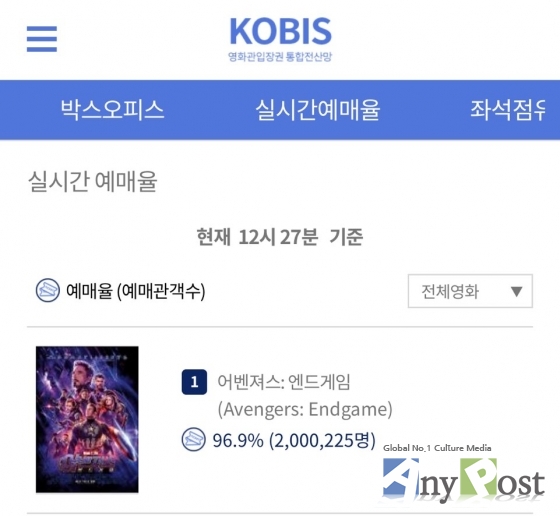Image resolution: width=560 pixels, height=516 pixels.
Task: Click the Global No.1 Culture Media text
Action: 437,448
